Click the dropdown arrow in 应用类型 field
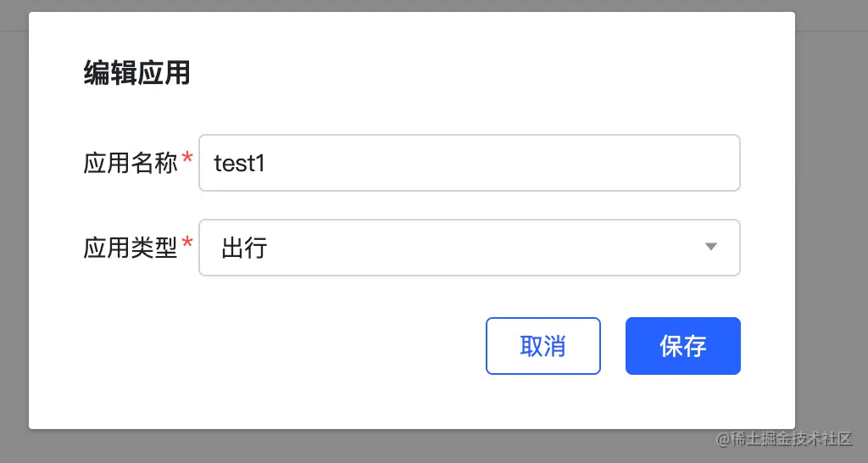This screenshot has width=868, height=463. click(711, 247)
